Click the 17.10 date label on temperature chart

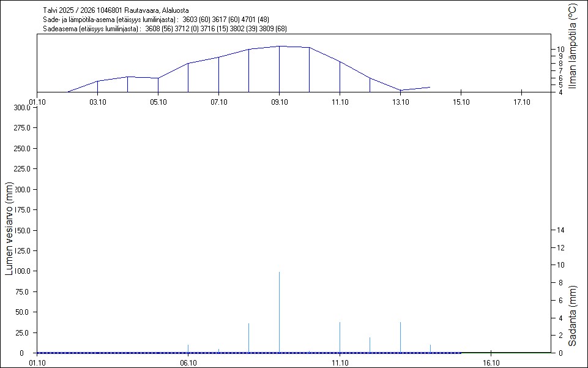521,102
